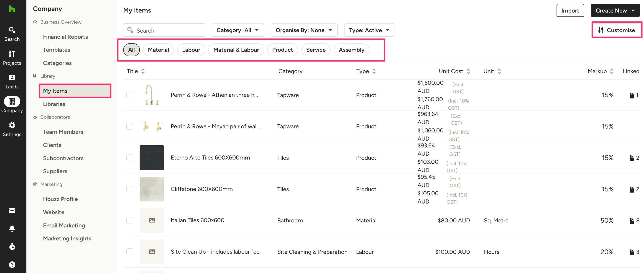
Task: Expand the Category: All dropdown
Action: pos(238,30)
